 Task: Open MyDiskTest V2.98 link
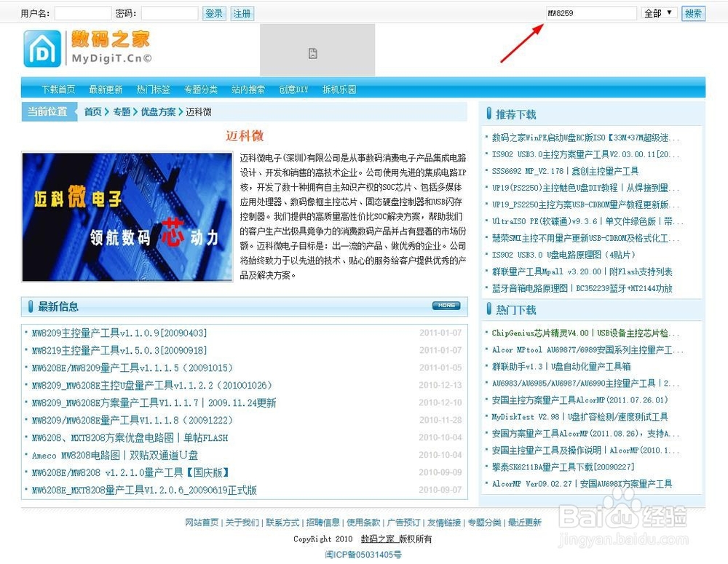(580, 416)
